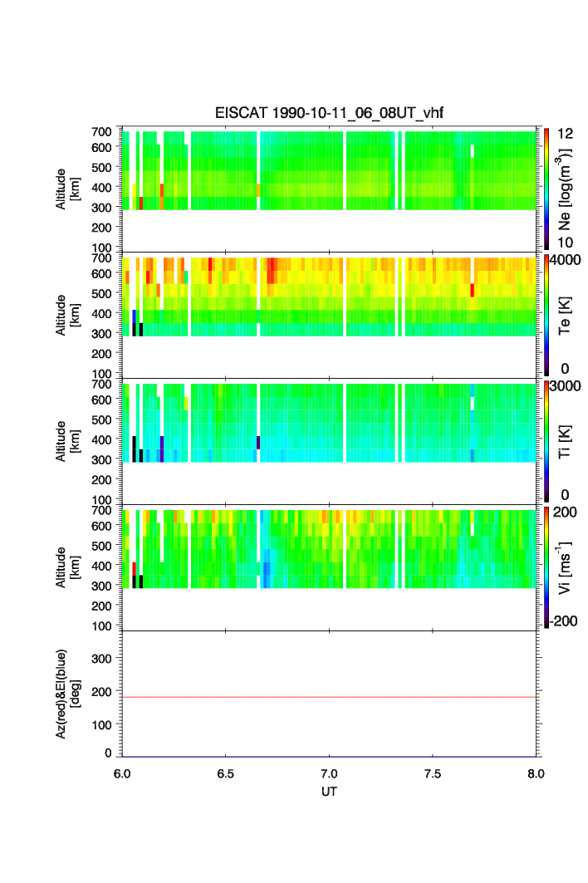Image resolution: width=588 pixels, height=883 pixels.
Task: Click the red azimuth line in bottom panel
Action: 329,697
